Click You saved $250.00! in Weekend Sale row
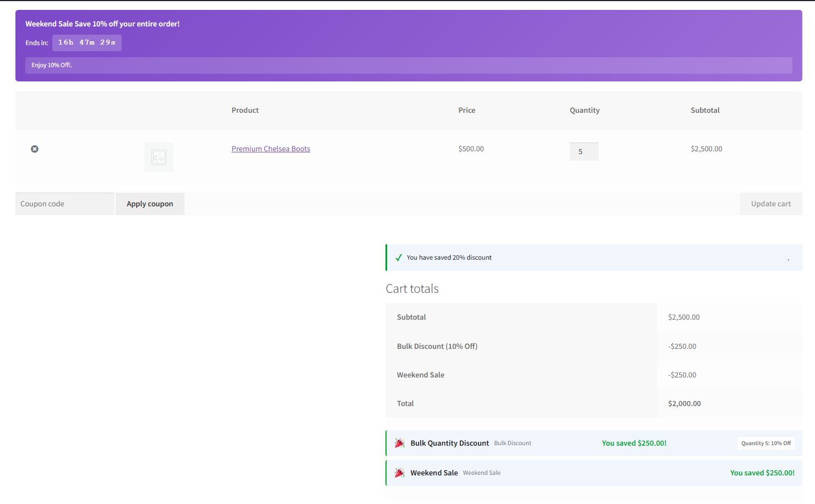 click(763, 473)
